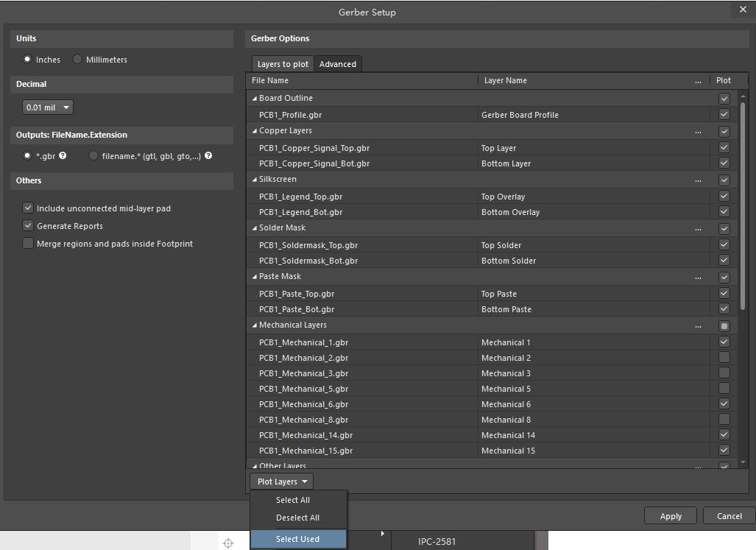
Task: Select the PCB1_Mechanical_1.gbr file name
Action: 303,342
